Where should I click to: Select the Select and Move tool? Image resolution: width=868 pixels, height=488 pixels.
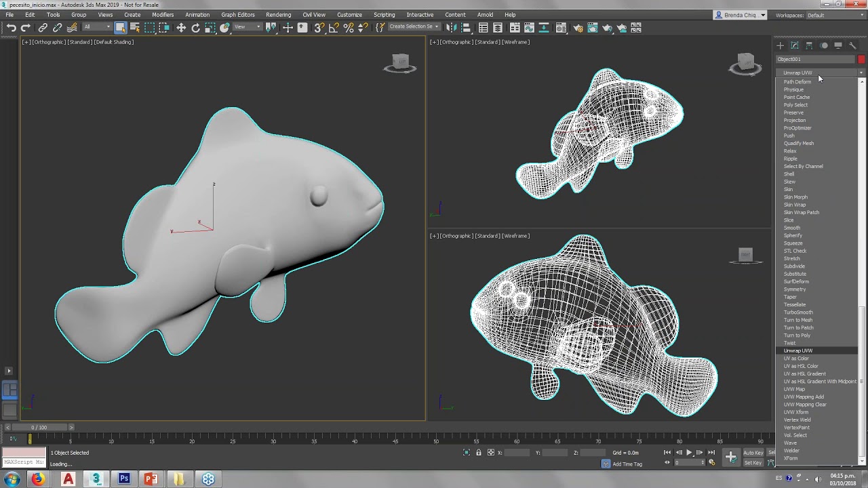(181, 28)
